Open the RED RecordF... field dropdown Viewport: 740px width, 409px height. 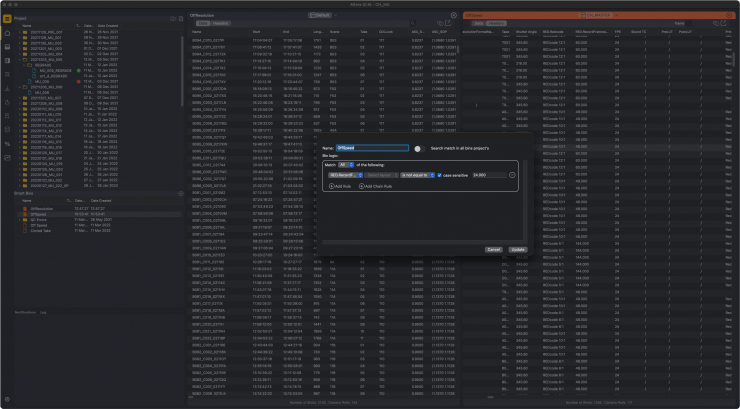click(345, 175)
